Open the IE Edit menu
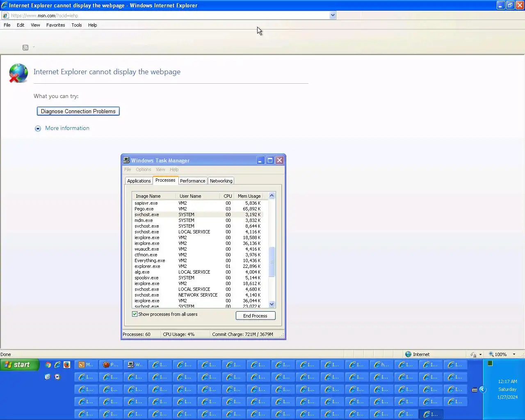 (x=21, y=25)
